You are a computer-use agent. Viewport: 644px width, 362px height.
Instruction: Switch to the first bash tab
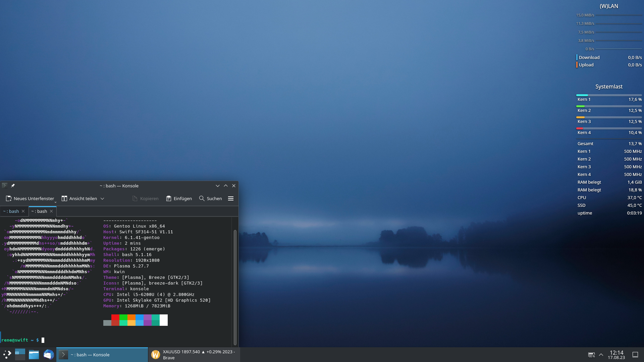point(11,211)
